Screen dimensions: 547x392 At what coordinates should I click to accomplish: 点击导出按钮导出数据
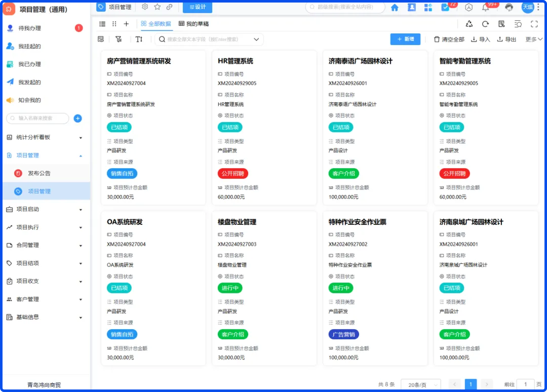(x=506, y=39)
